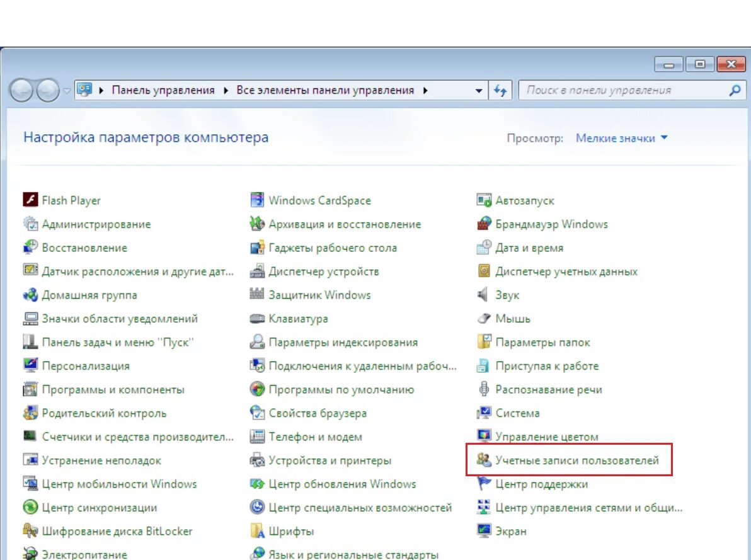Open Язык и региональные стандарты link
The width and height of the screenshot is (751, 560).
point(353,554)
